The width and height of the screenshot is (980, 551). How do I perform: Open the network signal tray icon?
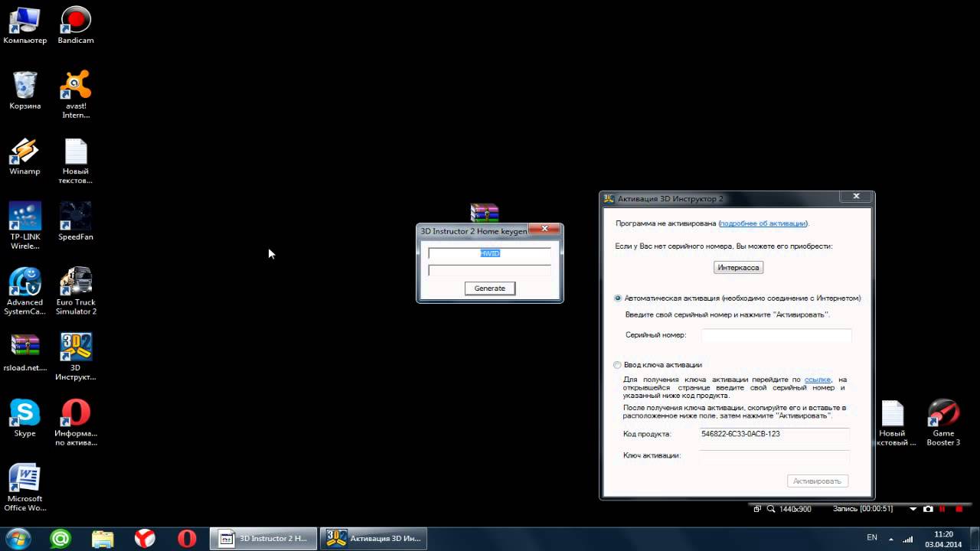(x=908, y=538)
